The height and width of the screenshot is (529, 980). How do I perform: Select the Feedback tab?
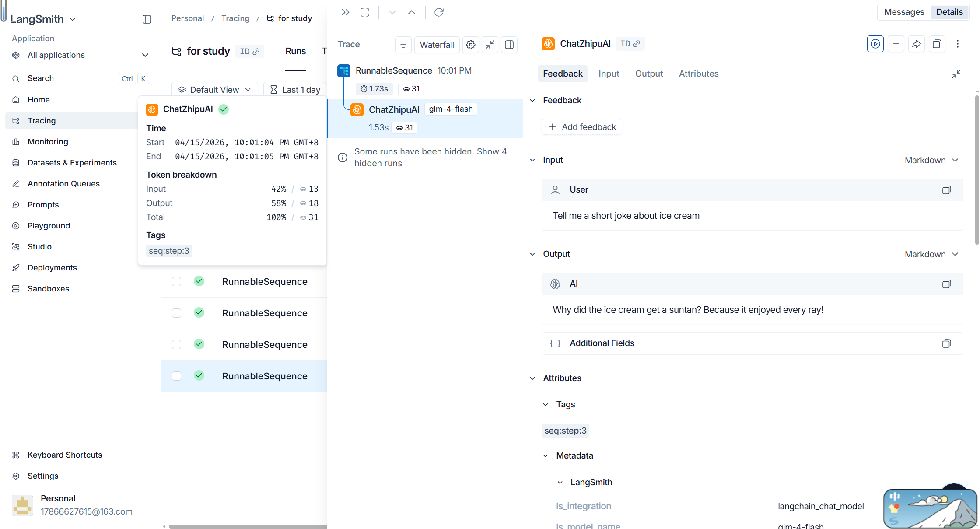point(563,74)
